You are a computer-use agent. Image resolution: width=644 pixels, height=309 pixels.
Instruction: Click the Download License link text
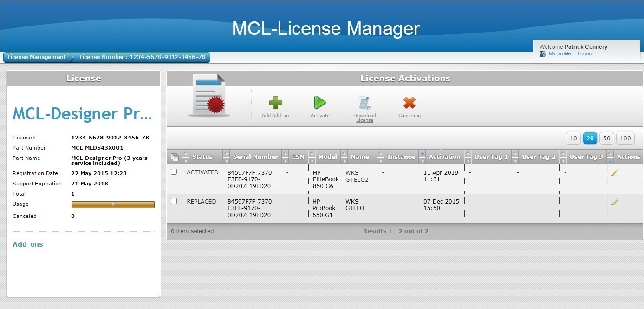[364, 118]
